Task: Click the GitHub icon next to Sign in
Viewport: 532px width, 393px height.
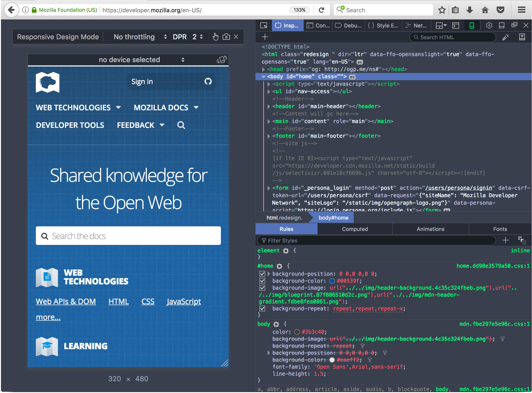Action: pyautogui.click(x=208, y=81)
